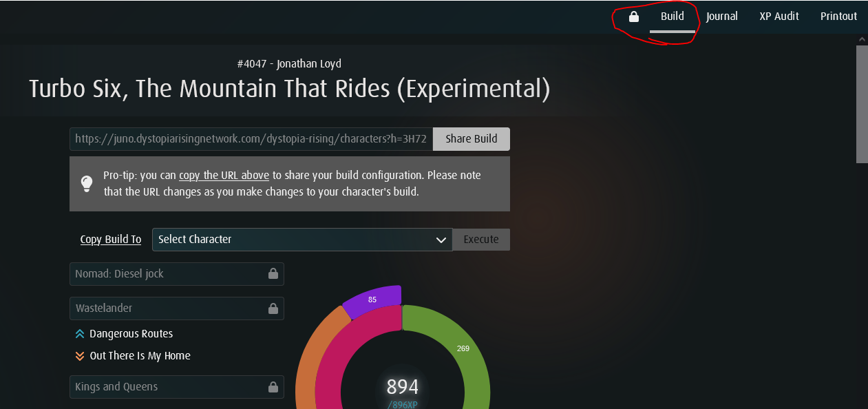This screenshot has height=409, width=868.
Task: Click lock icon on Kings and Queens
Action: (x=273, y=387)
